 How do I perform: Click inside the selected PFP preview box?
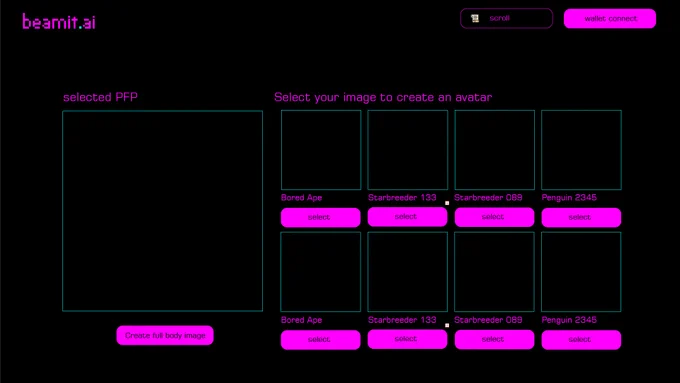(x=163, y=211)
